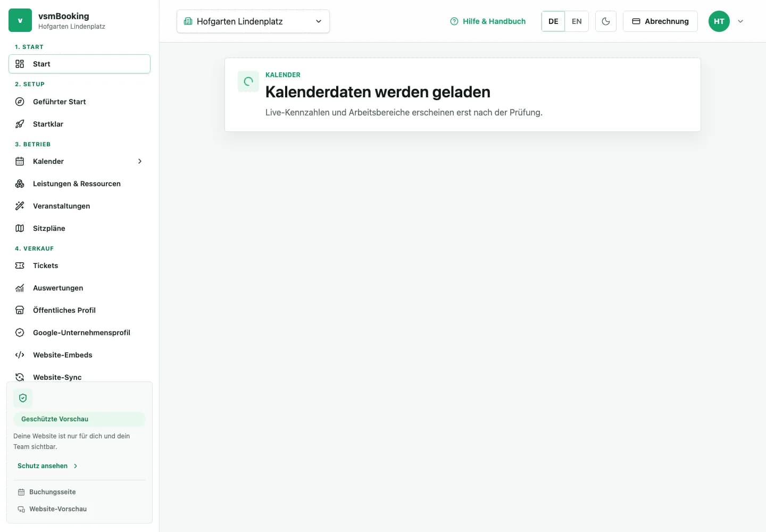
Task: Open the Hilfe & Handbuch link
Action: (x=488, y=21)
